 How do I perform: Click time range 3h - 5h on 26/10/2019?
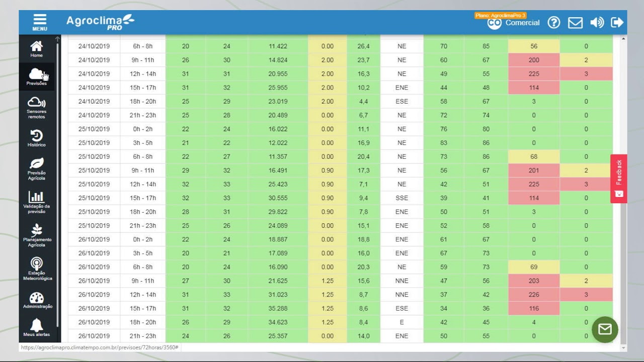[x=143, y=253]
